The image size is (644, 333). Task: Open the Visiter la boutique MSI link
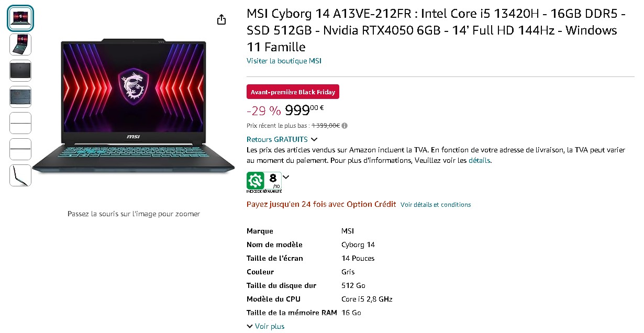point(284,61)
